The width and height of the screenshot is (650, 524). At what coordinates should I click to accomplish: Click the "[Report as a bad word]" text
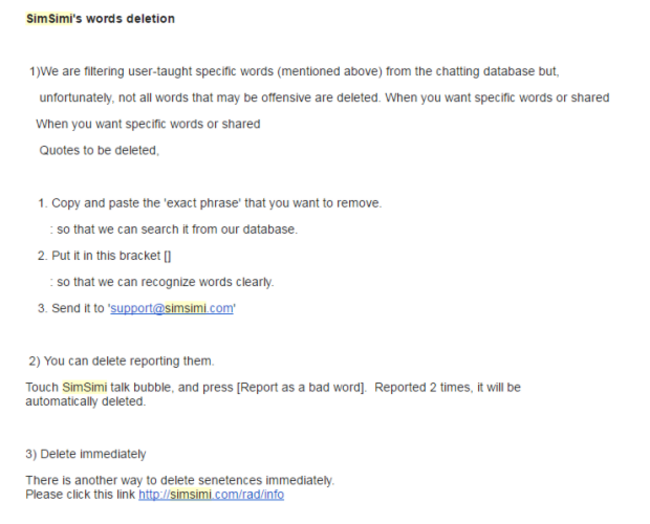pyautogui.click(x=301, y=387)
